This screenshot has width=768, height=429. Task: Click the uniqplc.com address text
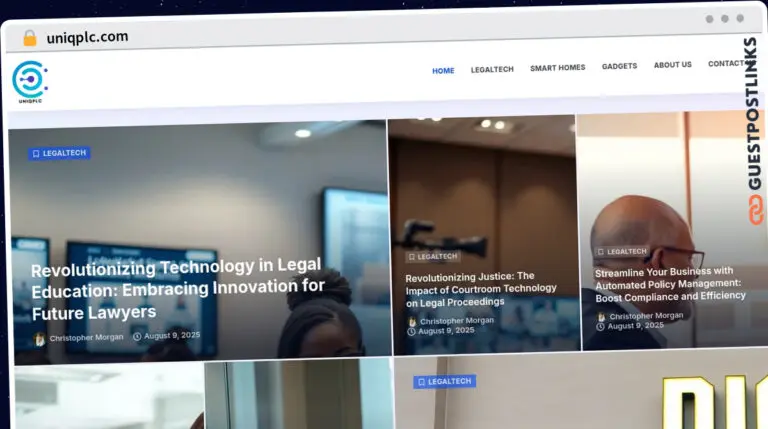click(x=87, y=37)
